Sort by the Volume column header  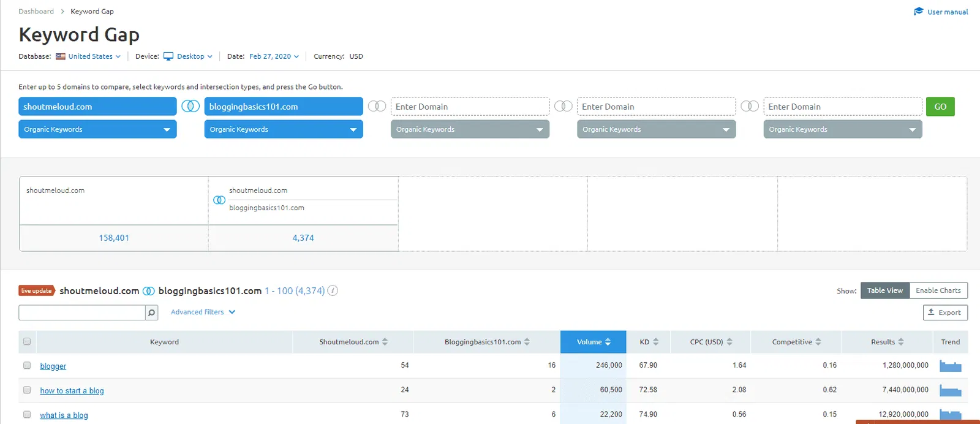click(593, 342)
